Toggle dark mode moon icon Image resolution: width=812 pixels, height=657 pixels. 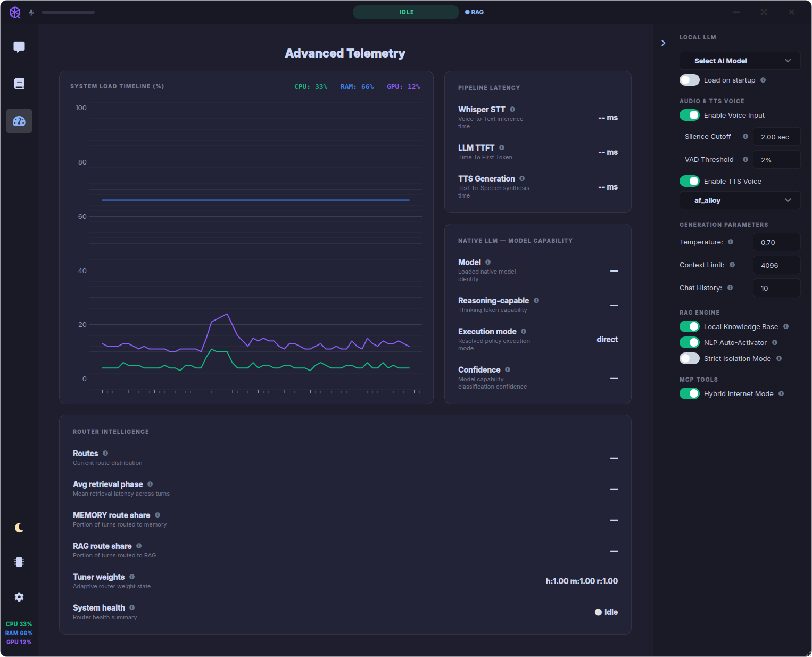tap(19, 528)
